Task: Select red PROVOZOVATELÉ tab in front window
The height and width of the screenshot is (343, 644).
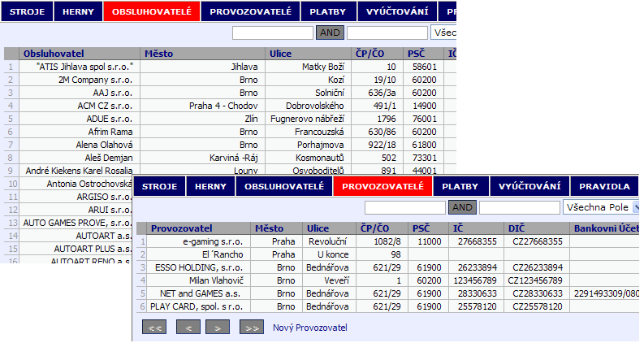Action: [x=383, y=186]
